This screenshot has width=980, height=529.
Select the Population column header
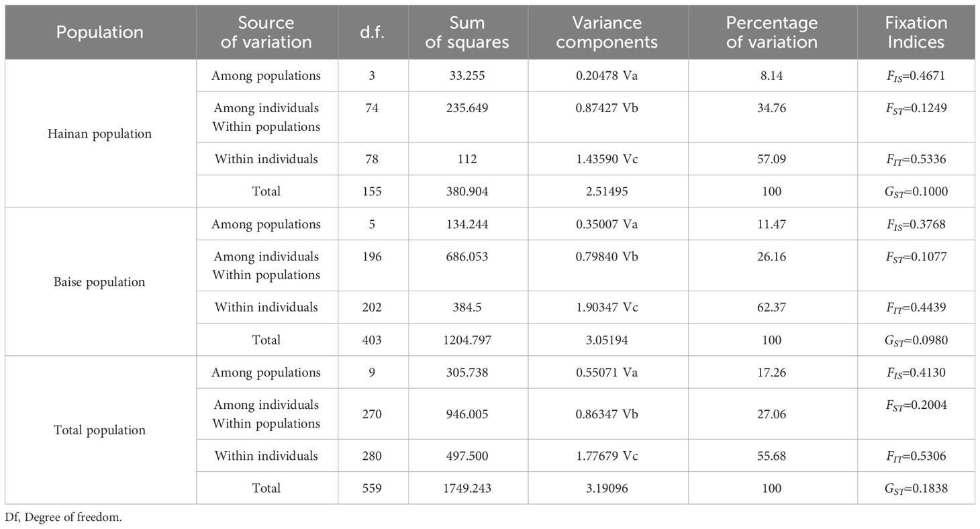click(99, 32)
